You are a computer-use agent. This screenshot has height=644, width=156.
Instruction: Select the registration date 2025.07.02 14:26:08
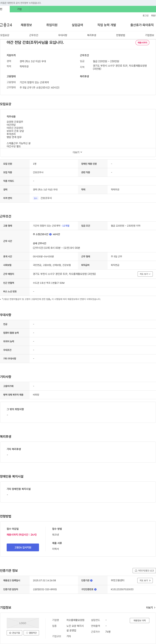pos(44,580)
